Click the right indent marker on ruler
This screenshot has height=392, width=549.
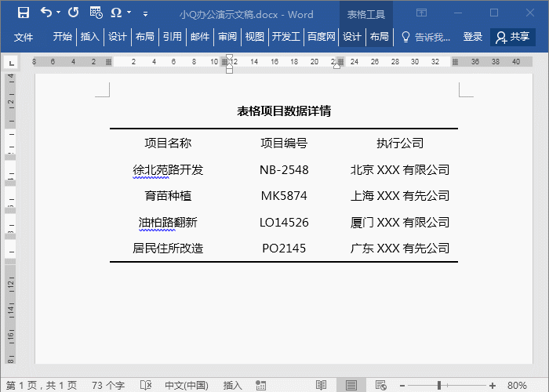coord(336,66)
